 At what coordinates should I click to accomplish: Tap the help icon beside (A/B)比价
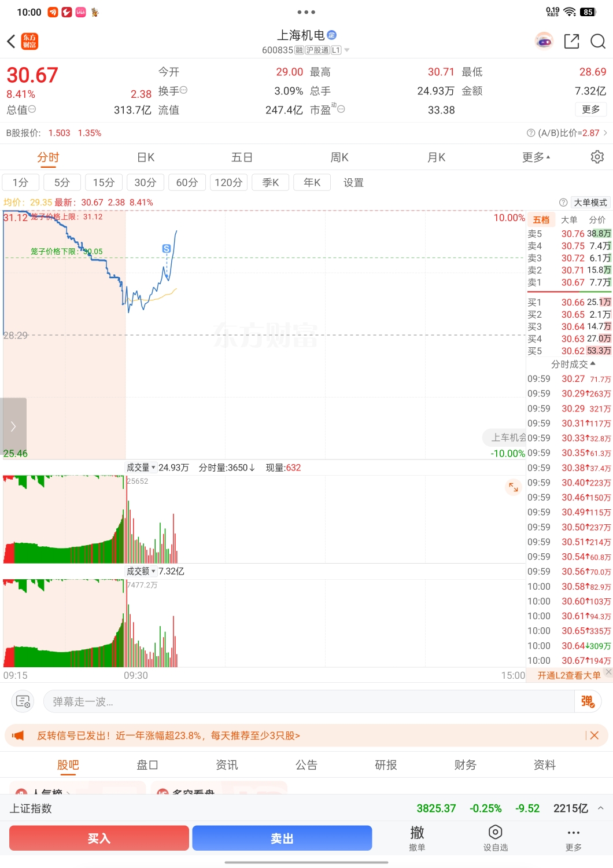click(x=531, y=133)
